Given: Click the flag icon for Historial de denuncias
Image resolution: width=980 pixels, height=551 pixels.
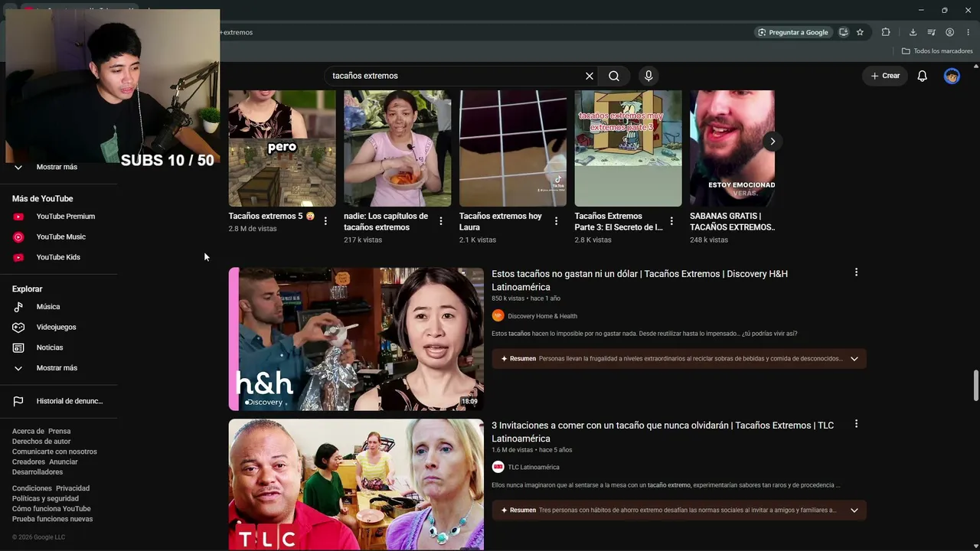Looking at the screenshot, I should tap(18, 401).
